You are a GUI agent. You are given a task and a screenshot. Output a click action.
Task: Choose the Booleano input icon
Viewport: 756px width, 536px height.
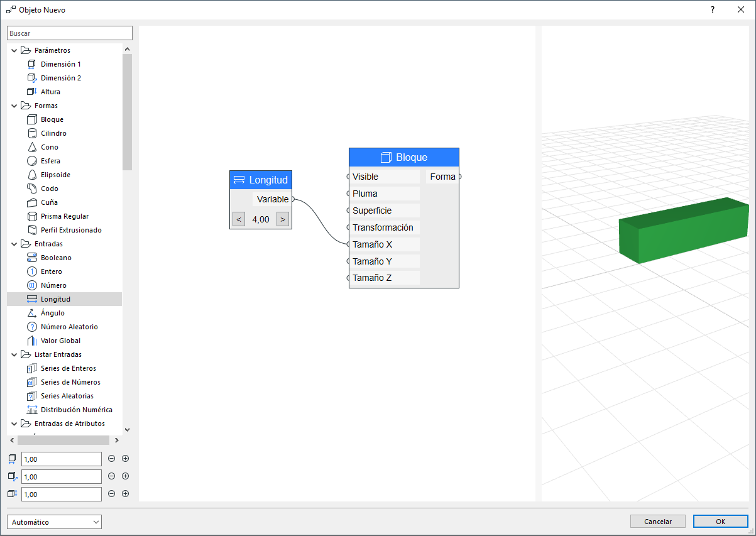tap(33, 258)
